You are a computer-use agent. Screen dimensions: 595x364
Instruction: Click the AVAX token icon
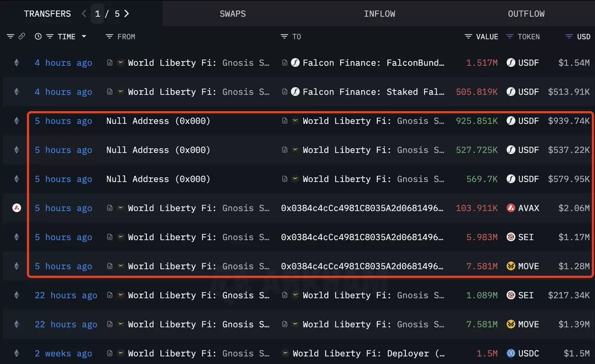[x=511, y=208]
